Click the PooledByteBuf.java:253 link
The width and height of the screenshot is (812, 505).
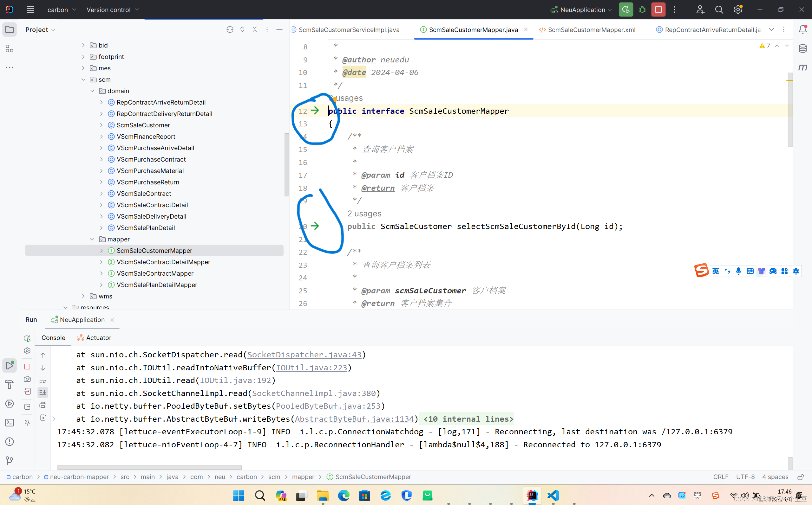[328, 406]
